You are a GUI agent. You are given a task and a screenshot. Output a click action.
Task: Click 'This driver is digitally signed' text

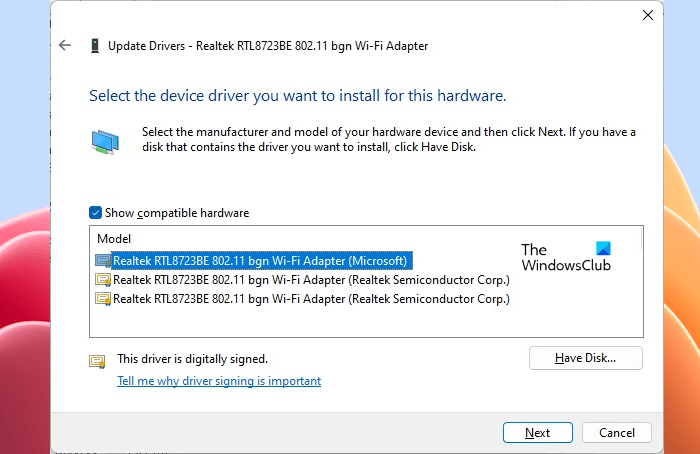pyautogui.click(x=192, y=359)
